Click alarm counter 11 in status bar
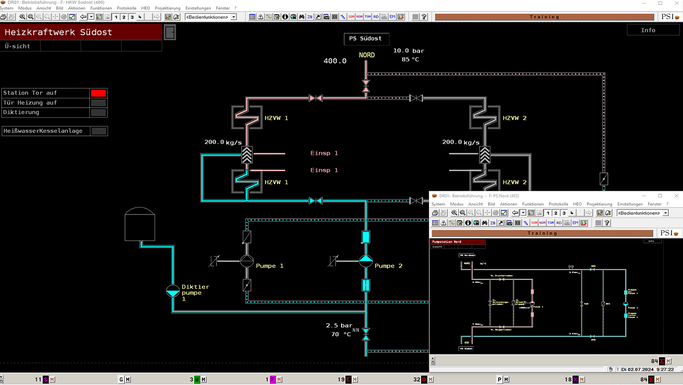 38,380
